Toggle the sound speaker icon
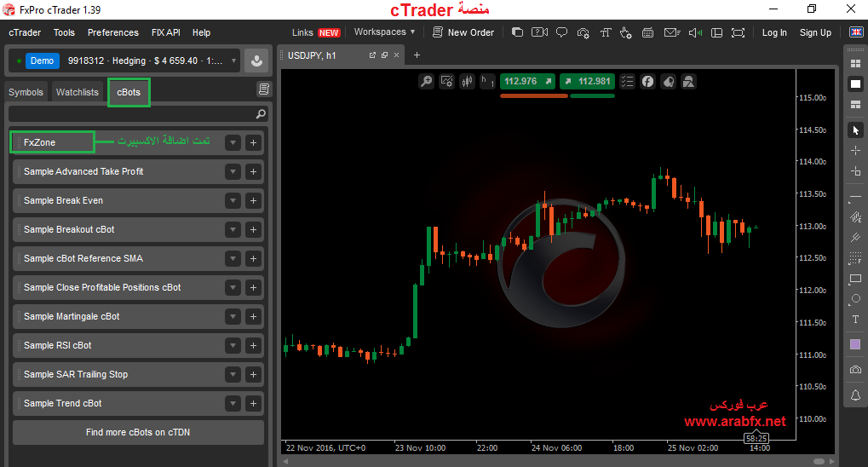 coord(695,32)
